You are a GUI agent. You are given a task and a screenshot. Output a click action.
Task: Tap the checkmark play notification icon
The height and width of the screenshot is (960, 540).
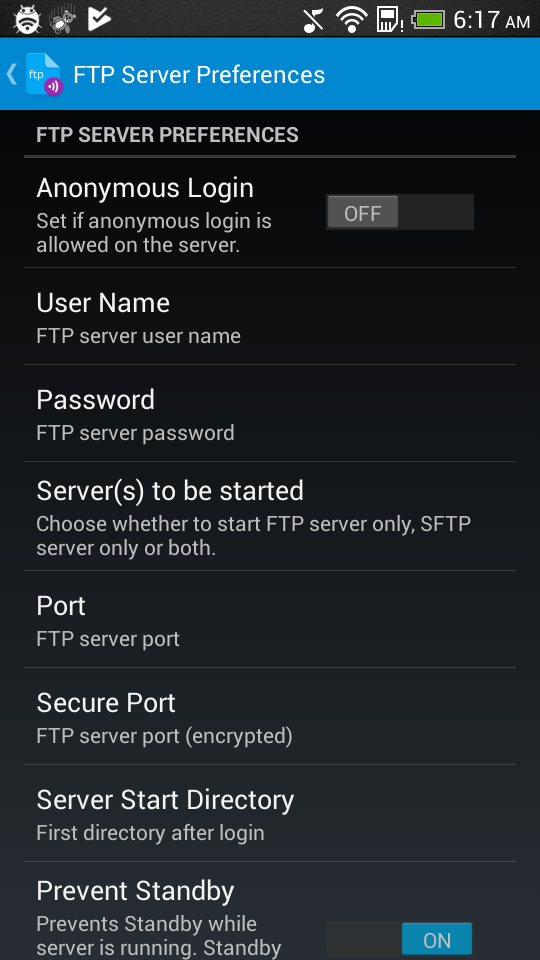99,20
